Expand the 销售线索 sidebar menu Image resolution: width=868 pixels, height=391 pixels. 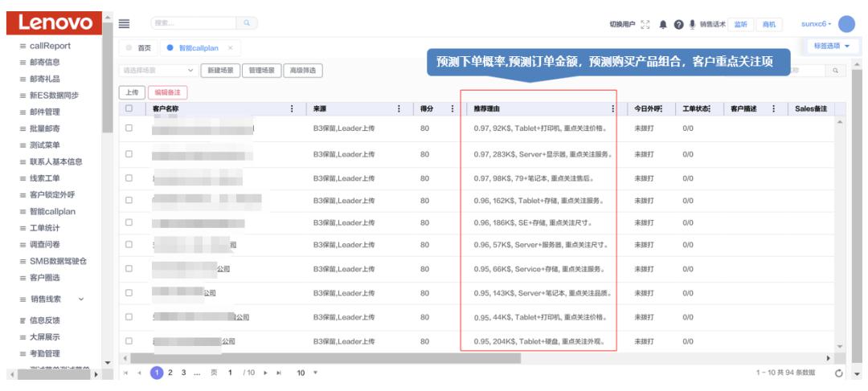tap(52, 299)
